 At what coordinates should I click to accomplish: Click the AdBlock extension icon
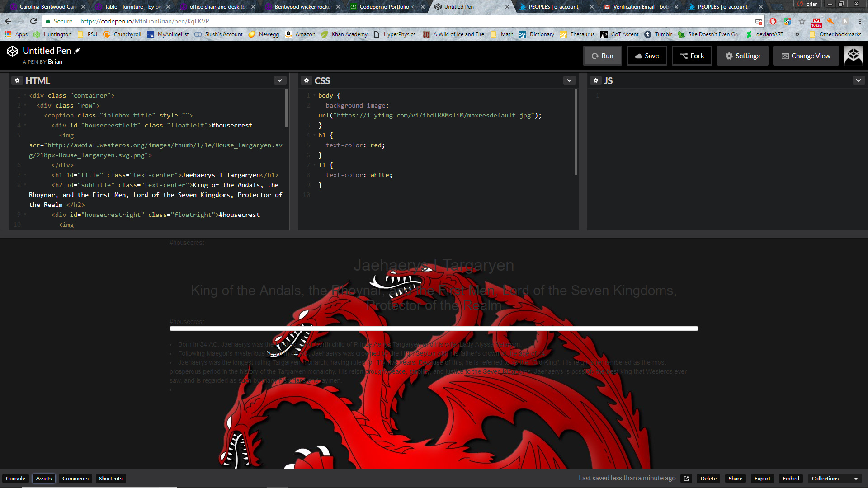[x=773, y=21]
